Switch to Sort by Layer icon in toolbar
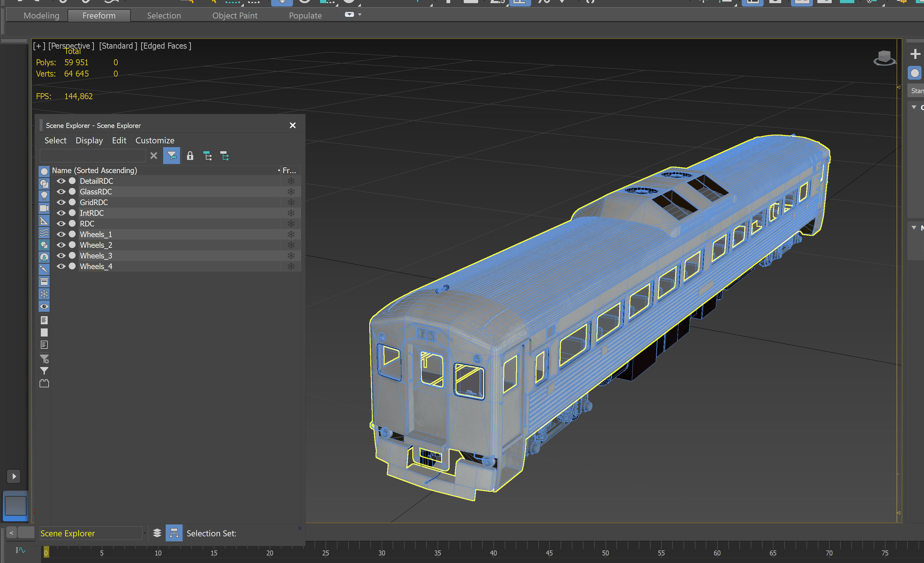Viewport: 924px width, 563px height. 225,156
